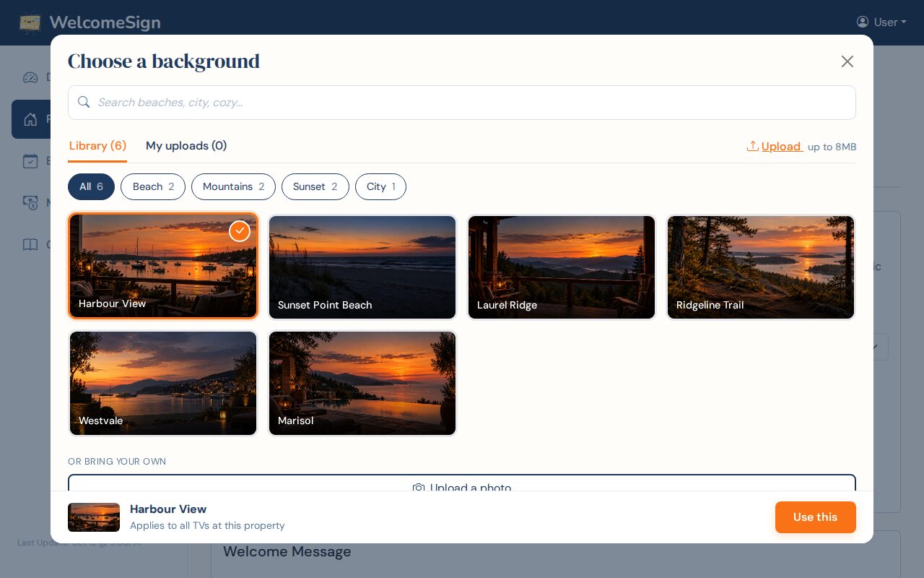The image size is (924, 578).
Task: Open the calendar check icon in sidebar
Action: [30, 161]
